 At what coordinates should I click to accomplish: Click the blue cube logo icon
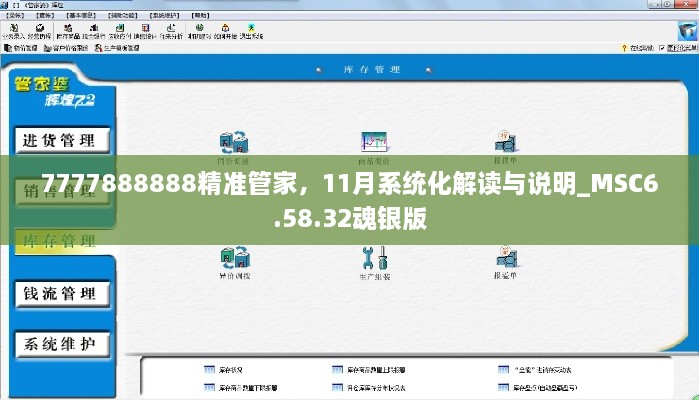687,31
